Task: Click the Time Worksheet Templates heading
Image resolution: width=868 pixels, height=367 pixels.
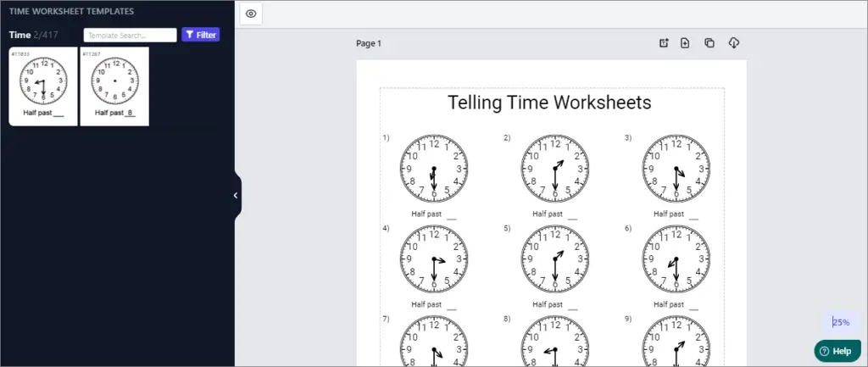Action: tap(71, 11)
